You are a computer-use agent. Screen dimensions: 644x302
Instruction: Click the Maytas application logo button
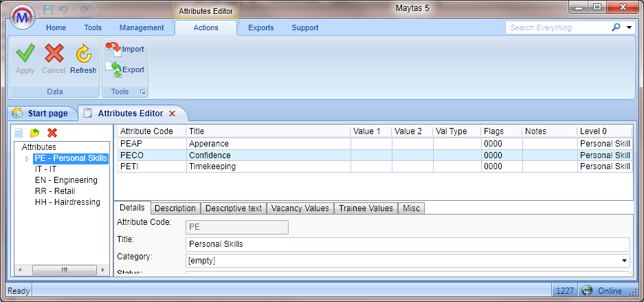[x=19, y=17]
